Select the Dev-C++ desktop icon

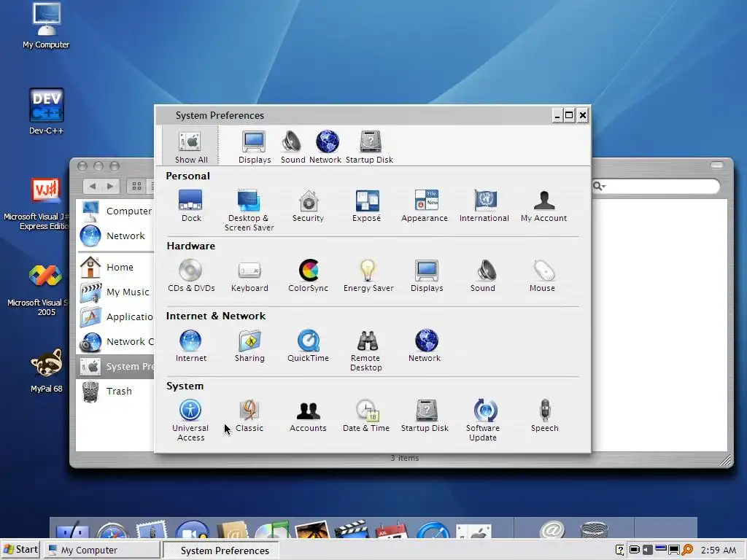pos(46,112)
